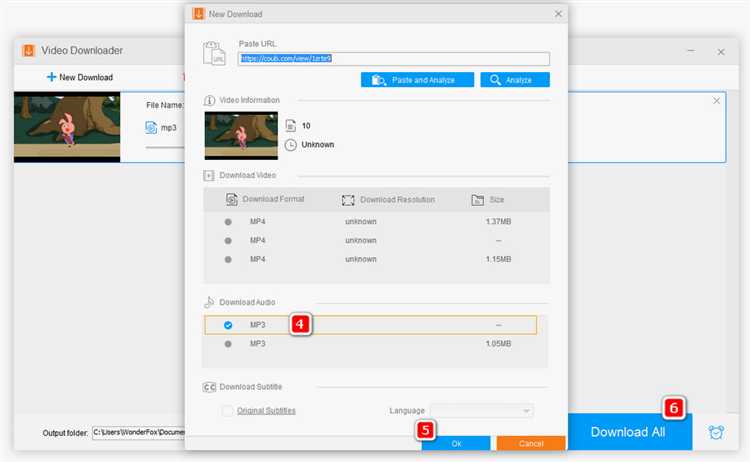Click the Analyze button

coord(515,80)
